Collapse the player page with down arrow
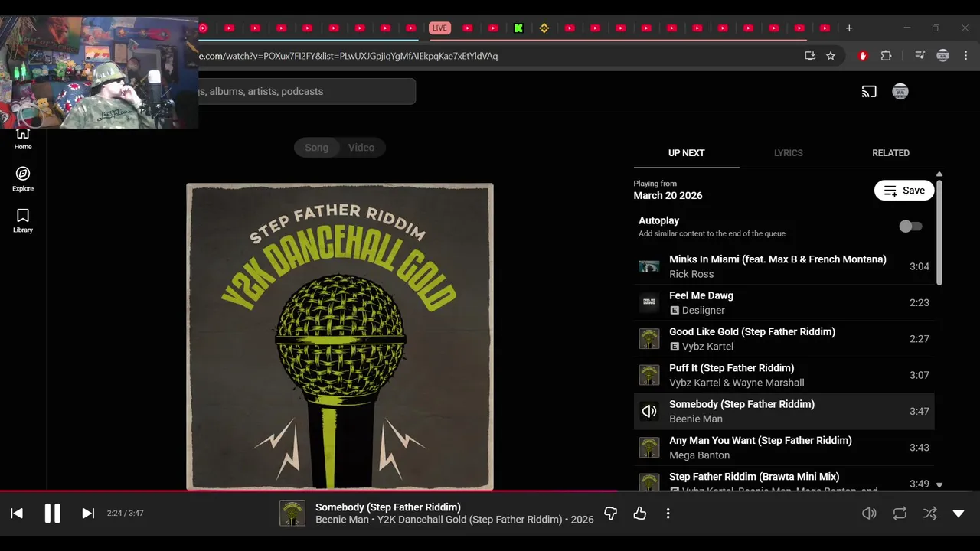This screenshot has width=980, height=551. (959, 514)
